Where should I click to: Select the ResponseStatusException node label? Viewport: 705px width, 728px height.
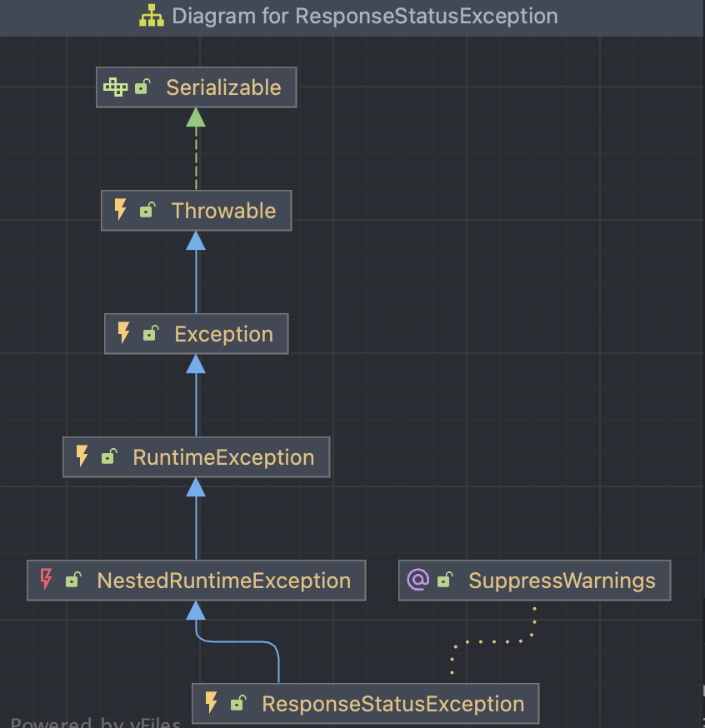click(x=392, y=704)
